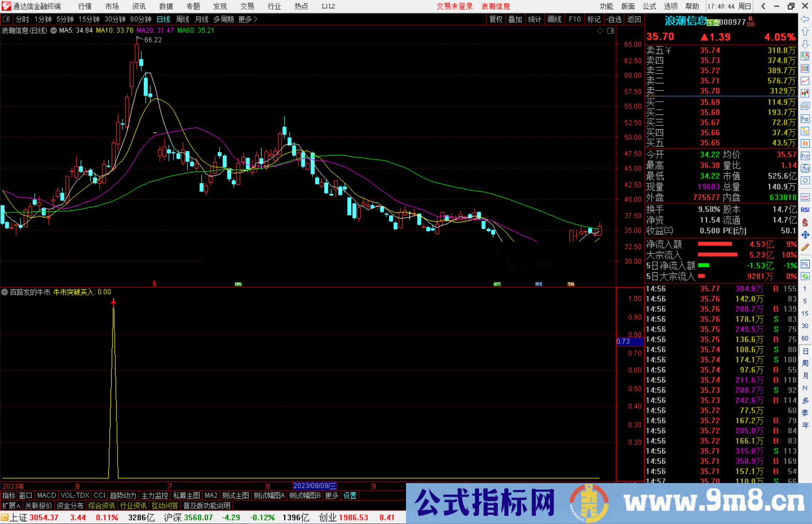Click the up arrow to switch previous stock

pyautogui.click(x=805, y=31)
